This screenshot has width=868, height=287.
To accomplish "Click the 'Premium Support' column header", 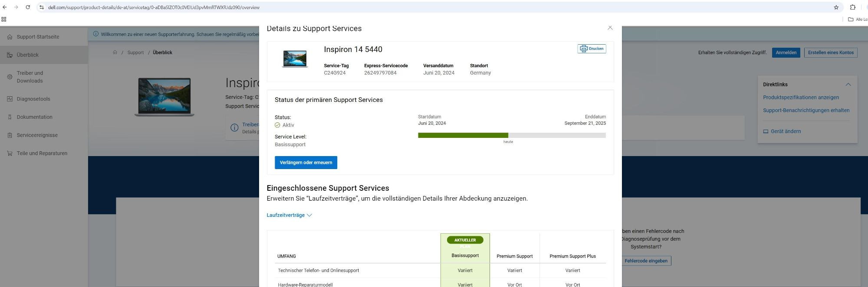I will pos(514,256).
